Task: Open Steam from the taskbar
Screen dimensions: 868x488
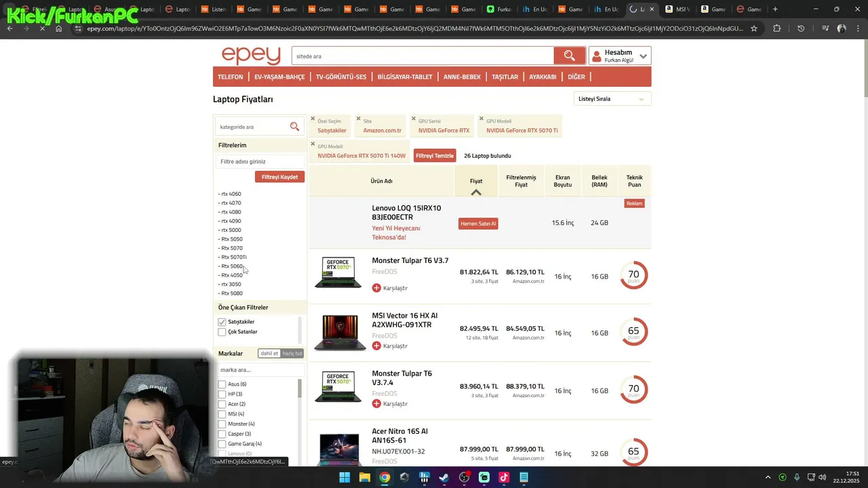Action: point(443,477)
